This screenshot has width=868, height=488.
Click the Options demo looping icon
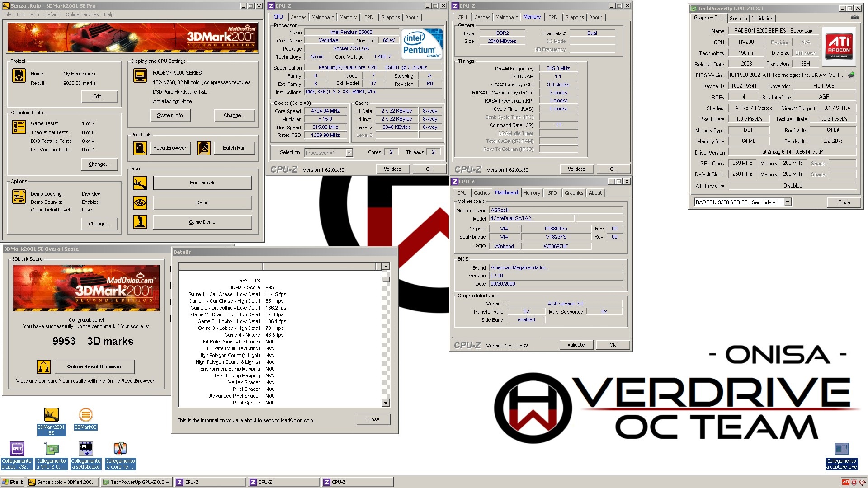19,197
